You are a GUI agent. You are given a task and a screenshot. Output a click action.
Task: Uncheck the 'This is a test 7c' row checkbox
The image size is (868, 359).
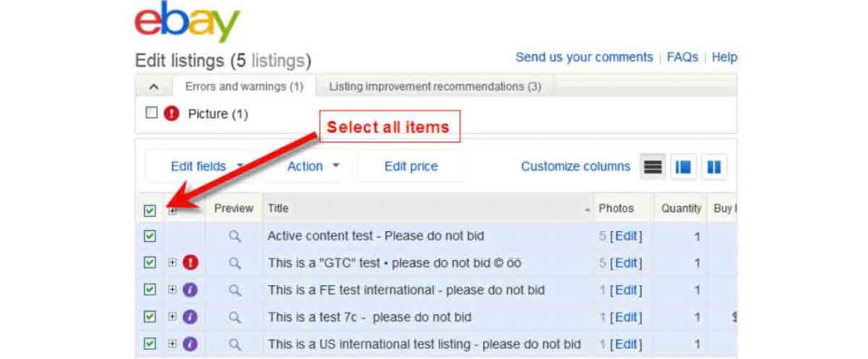150,318
